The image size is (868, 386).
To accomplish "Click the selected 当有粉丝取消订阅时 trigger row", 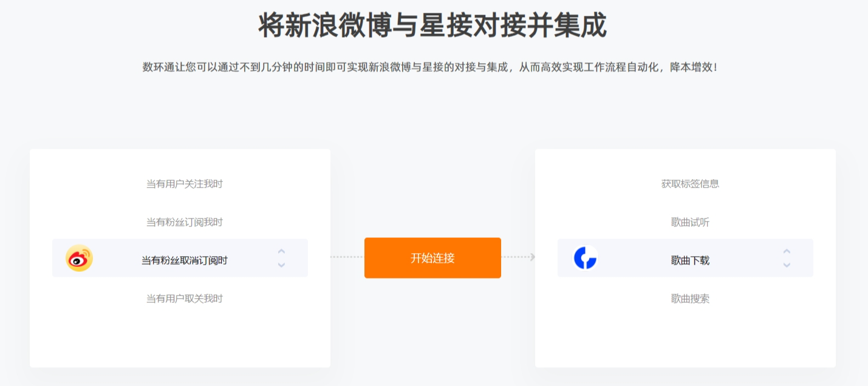I will tap(180, 258).
